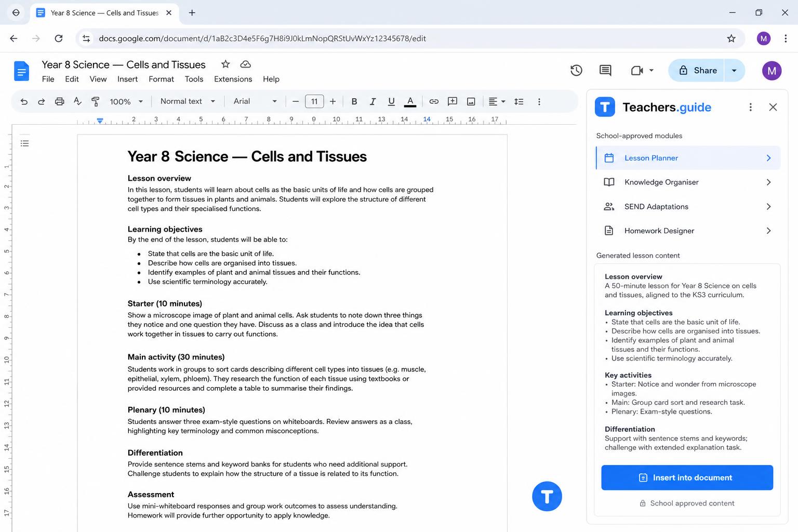Open the SEND Adaptations module
The width and height of the screenshot is (798, 532).
[688, 207]
